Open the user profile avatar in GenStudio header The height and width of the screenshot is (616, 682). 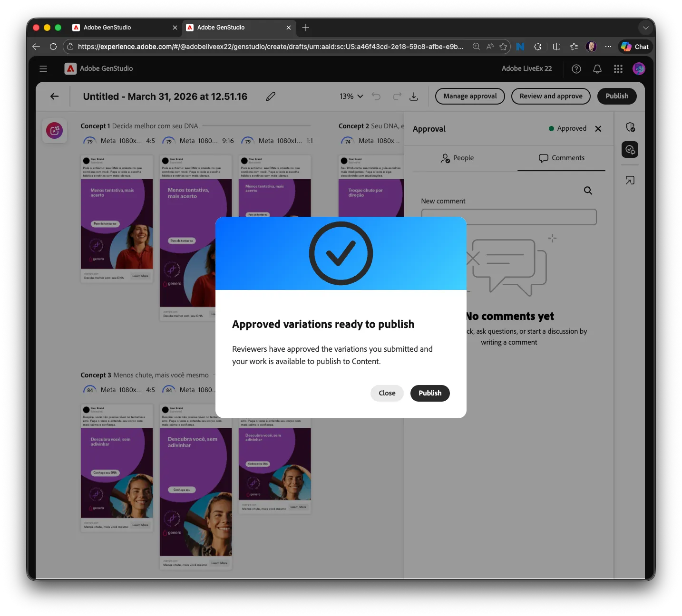(639, 69)
